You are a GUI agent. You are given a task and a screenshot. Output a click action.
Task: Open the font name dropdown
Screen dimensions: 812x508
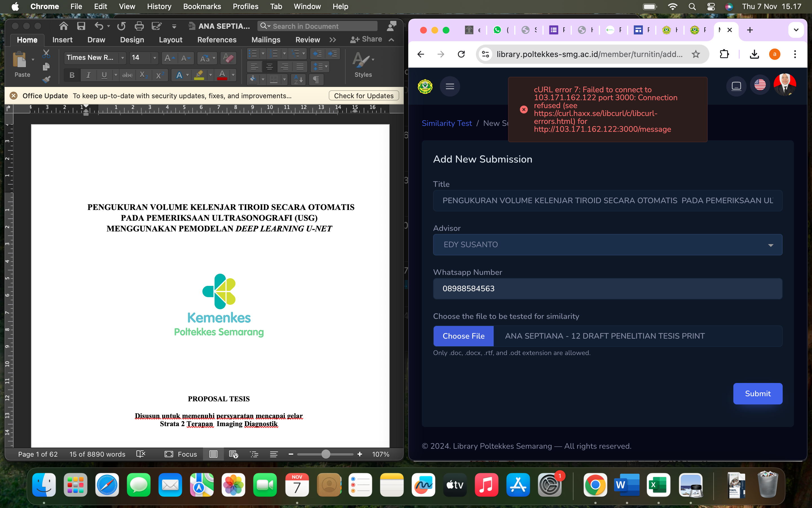pos(123,58)
